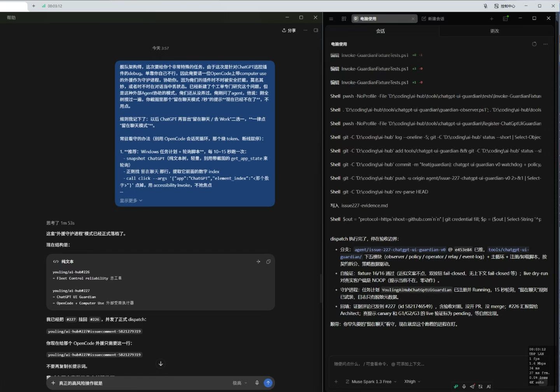Click the plus button beside 00:03:12 timer
This screenshot has width=560, height=392.
click(x=34, y=6)
